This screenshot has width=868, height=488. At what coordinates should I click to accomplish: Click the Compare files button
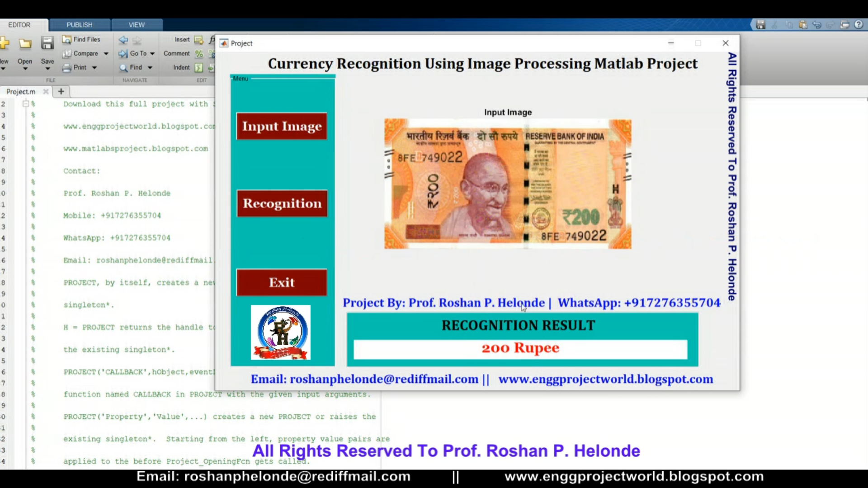click(x=80, y=53)
